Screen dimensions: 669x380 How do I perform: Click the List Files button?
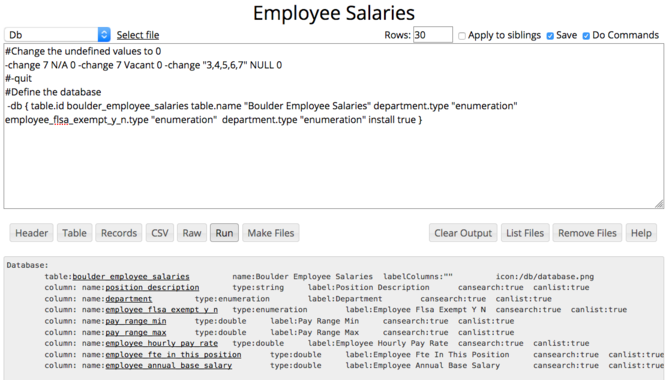[x=525, y=233]
